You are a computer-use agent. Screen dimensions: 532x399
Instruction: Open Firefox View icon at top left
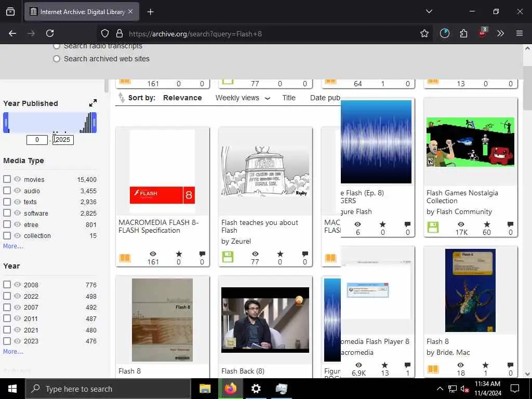tap(10, 12)
